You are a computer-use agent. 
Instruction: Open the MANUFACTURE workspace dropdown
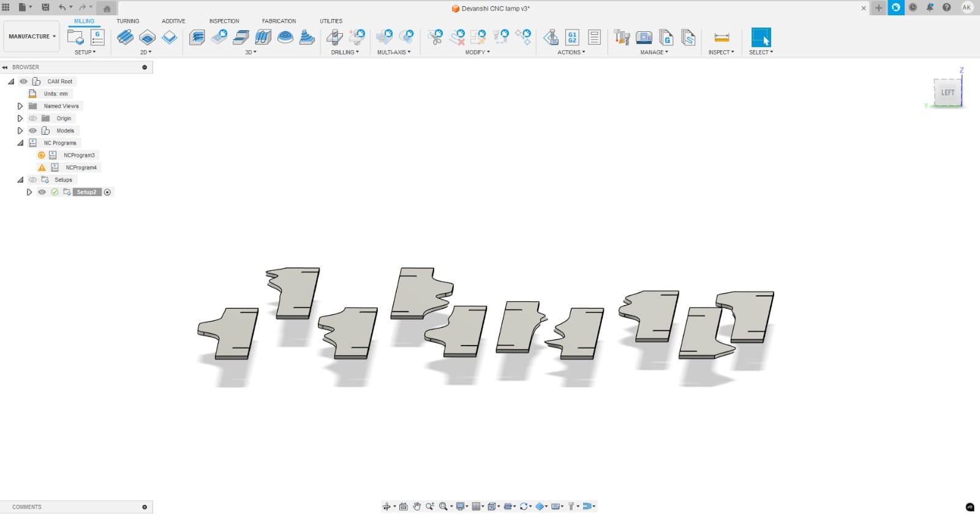point(32,37)
